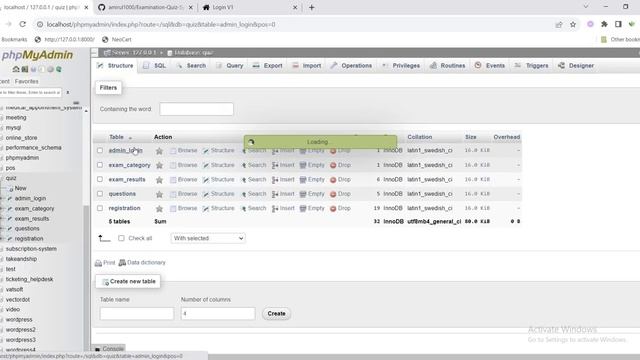Expand exam_category in the tree
The image size is (640, 360).
[x=2, y=209]
